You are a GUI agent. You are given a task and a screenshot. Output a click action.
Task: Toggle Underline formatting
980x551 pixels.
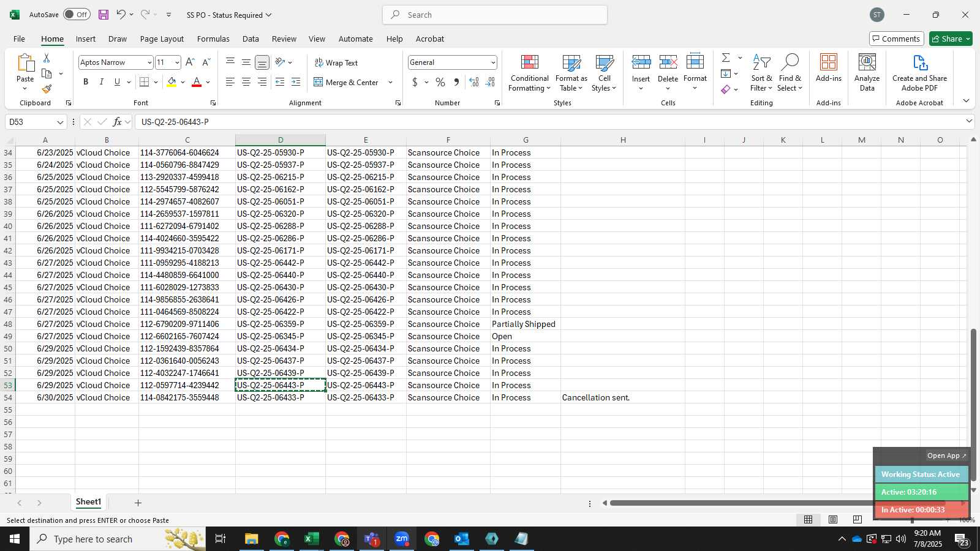[x=117, y=82]
